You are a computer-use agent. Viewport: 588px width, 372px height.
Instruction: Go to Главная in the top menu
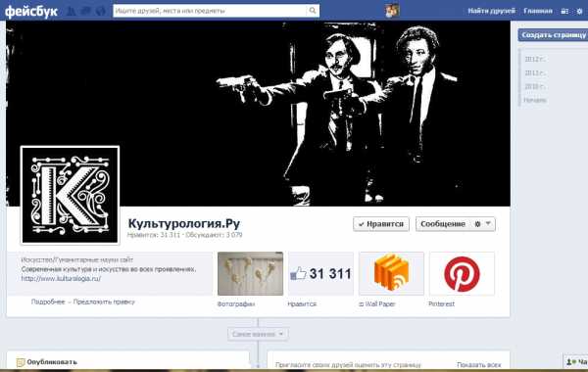click(538, 11)
